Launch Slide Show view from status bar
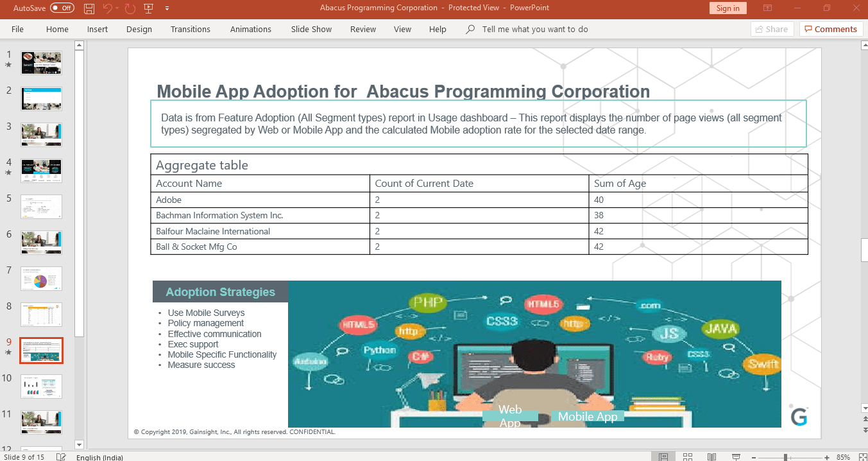The image size is (868, 461). pyautogui.click(x=735, y=457)
